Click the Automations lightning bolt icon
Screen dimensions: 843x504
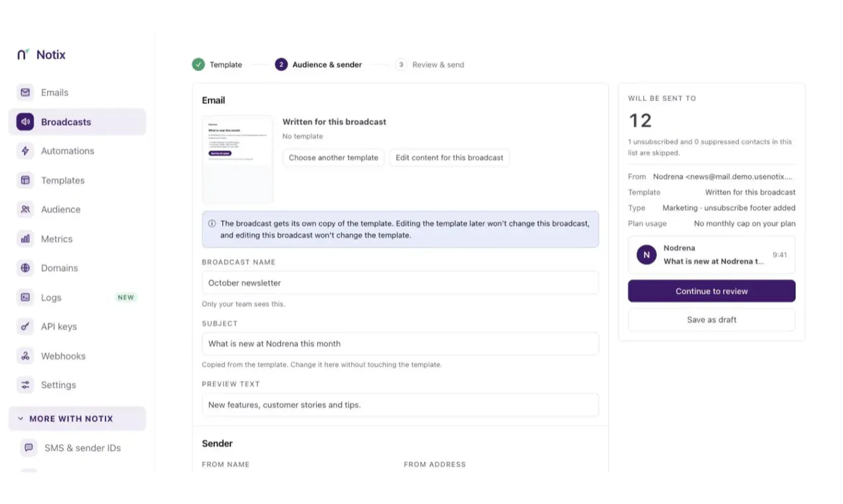[x=25, y=151]
